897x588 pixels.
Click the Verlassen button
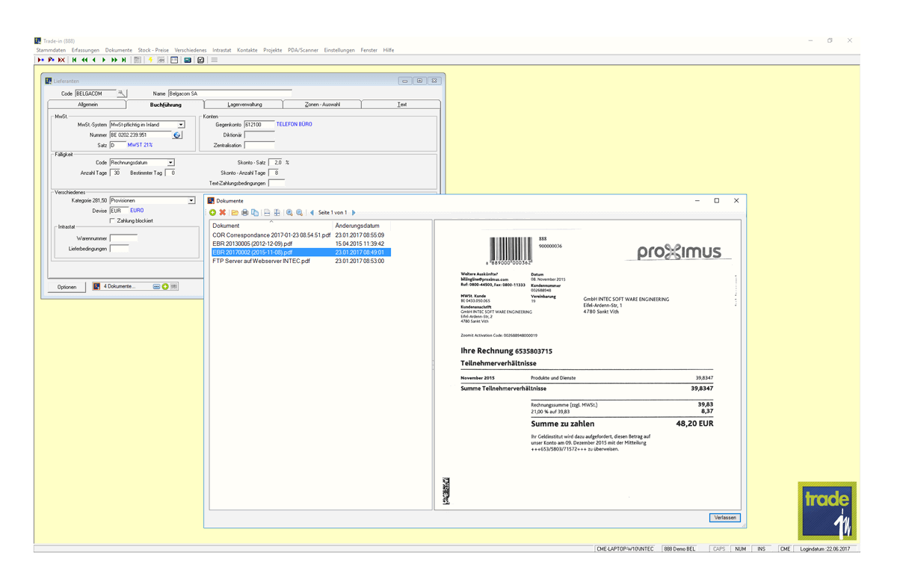click(725, 518)
